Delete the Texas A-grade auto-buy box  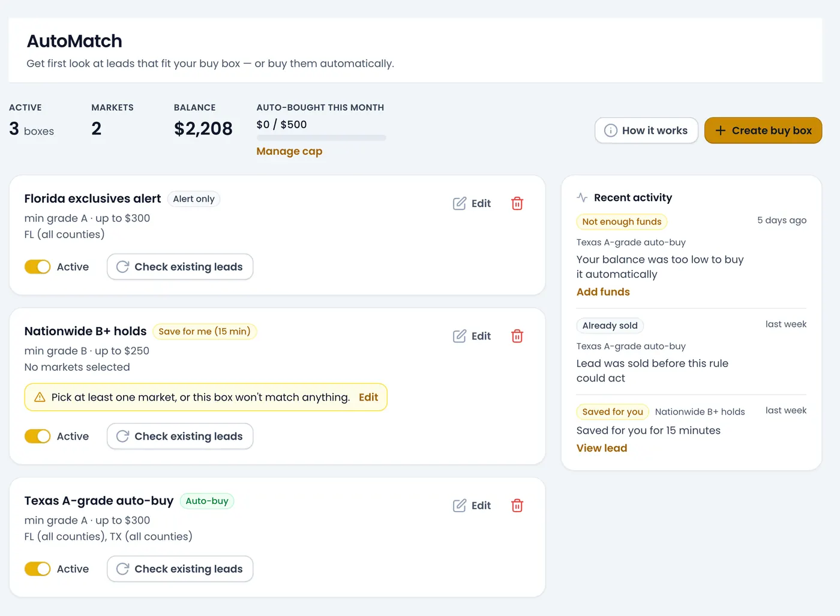517,506
